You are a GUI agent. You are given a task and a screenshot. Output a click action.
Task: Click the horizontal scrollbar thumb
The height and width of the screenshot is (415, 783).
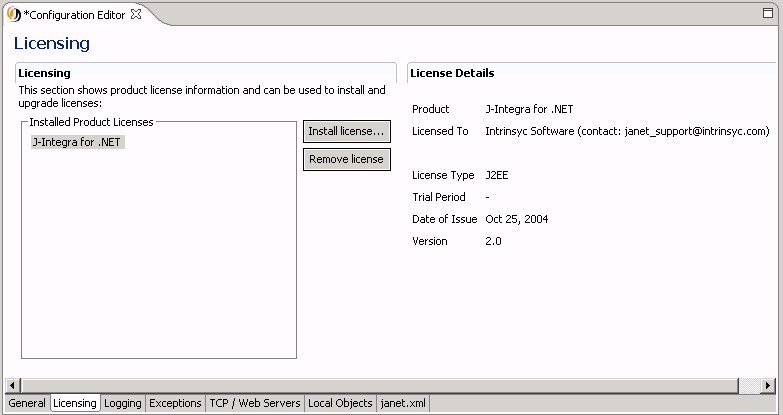[379, 385]
